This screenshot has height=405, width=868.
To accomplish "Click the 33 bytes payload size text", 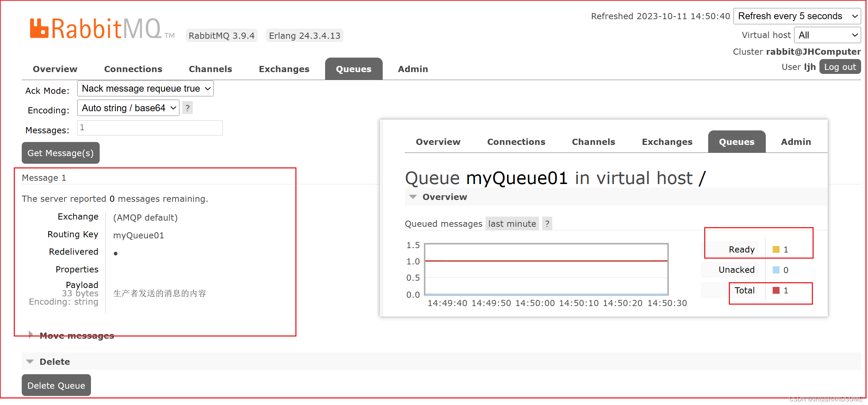I will [80, 293].
